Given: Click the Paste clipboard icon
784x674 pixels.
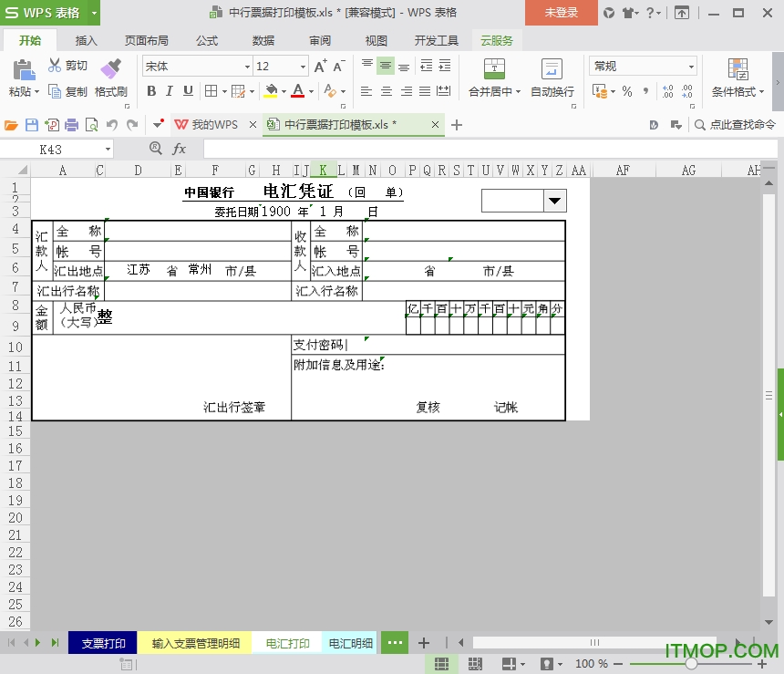Looking at the screenshot, I should click(x=23, y=69).
